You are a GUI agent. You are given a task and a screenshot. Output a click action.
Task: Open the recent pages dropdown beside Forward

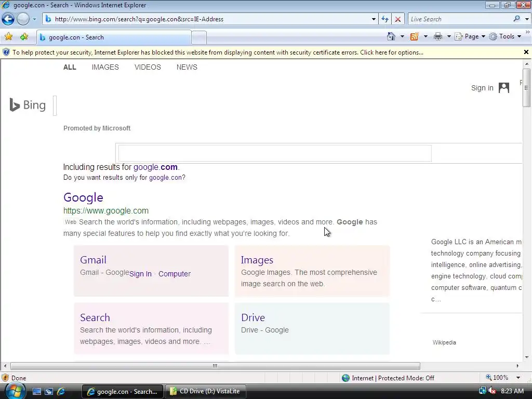tap(34, 19)
